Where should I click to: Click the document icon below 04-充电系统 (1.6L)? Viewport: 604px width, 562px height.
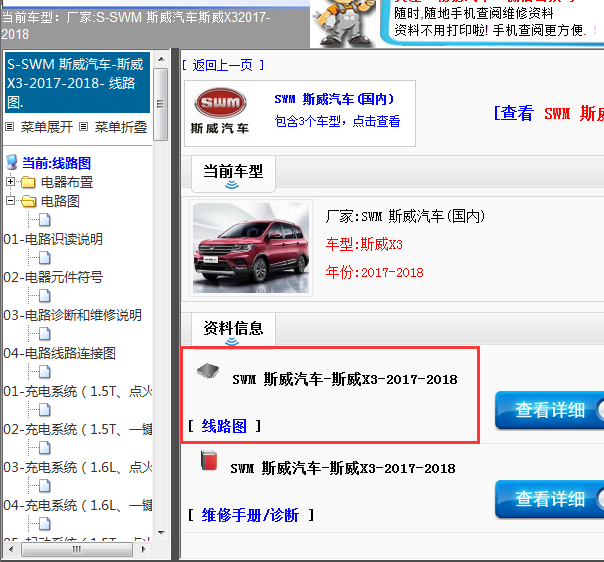click(x=45, y=523)
